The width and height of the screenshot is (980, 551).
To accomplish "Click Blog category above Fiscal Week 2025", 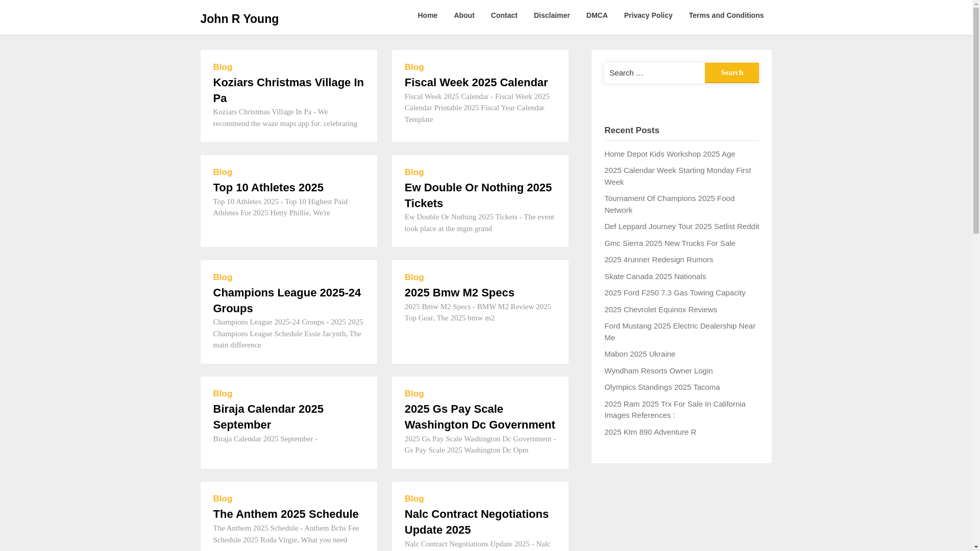I will coord(414,67).
